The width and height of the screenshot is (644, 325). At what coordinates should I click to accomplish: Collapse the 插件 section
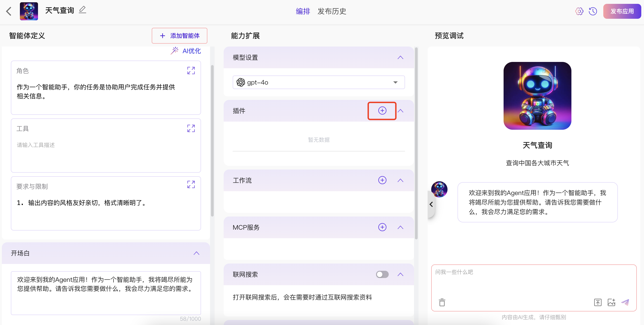click(400, 111)
